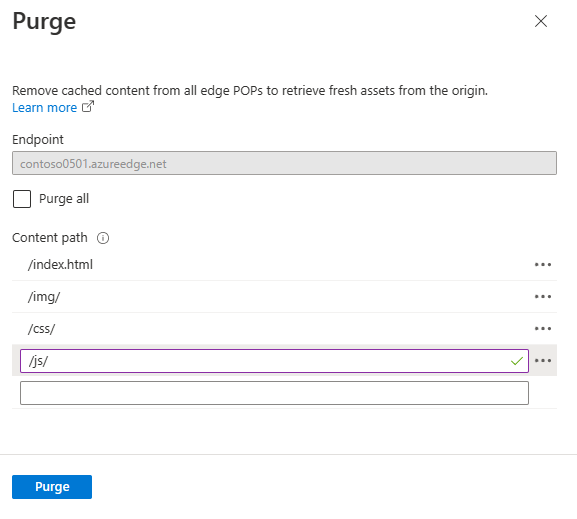Click the Endpoint field showing contoso0501.azureedge.net
Image resolution: width=577 pixels, height=519 pixels.
pyautogui.click(x=284, y=163)
